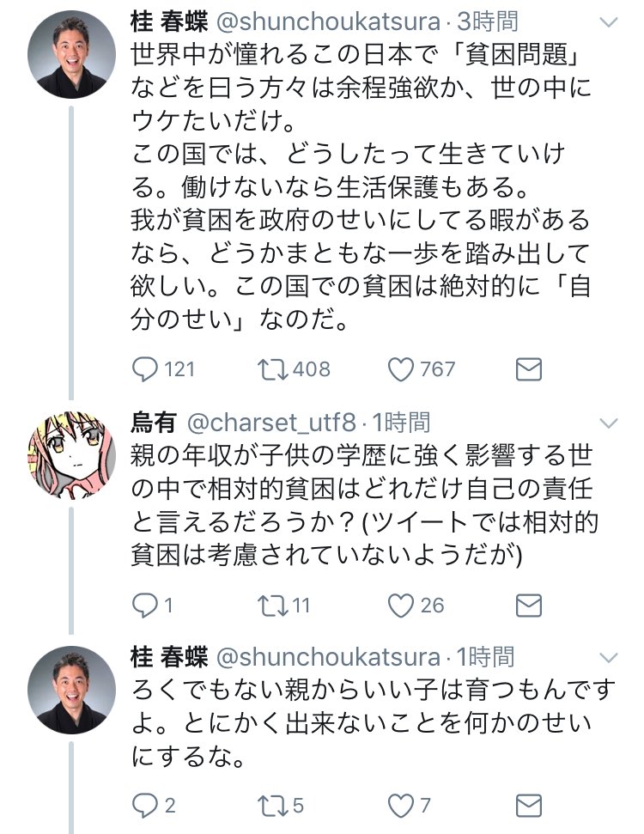Expand the options menu for 烏有's tweet

point(607,422)
